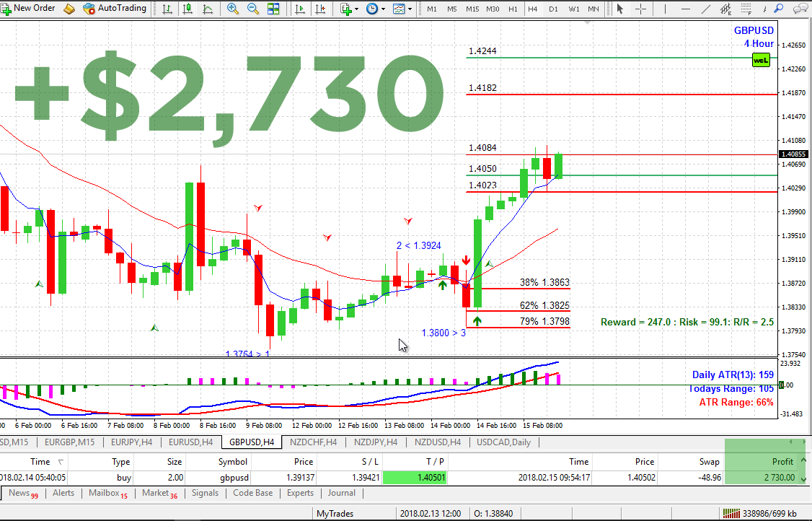Sort by the Profit column header
812x521 pixels.
tap(782, 461)
